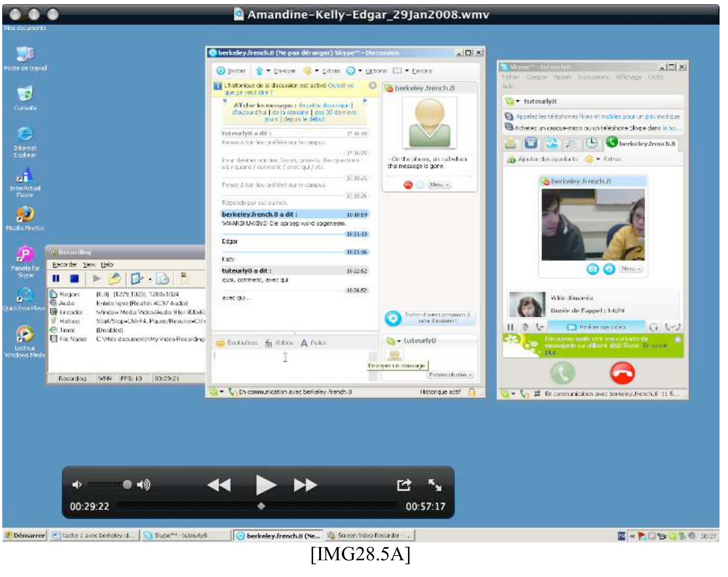
Task: Toggle the Arrêter ma vidéo button
Action: pyautogui.click(x=597, y=327)
